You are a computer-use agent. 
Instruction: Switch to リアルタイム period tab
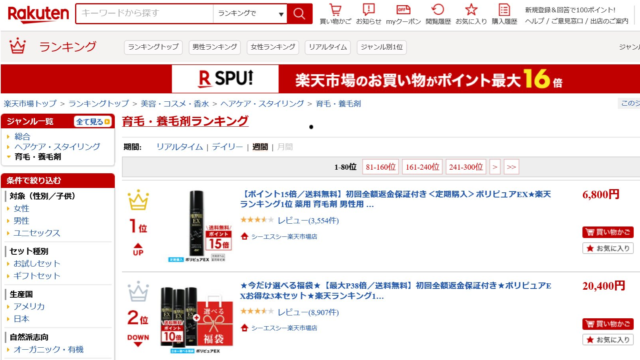point(180,147)
